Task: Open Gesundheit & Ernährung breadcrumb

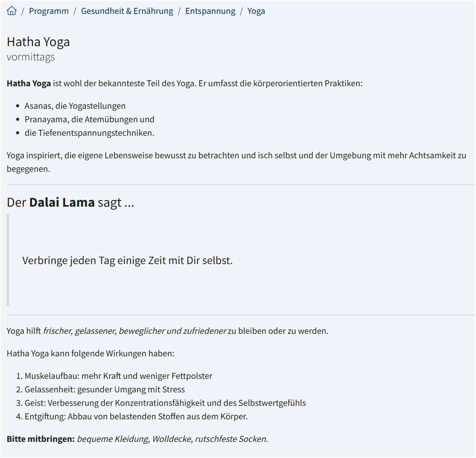Action: point(127,11)
